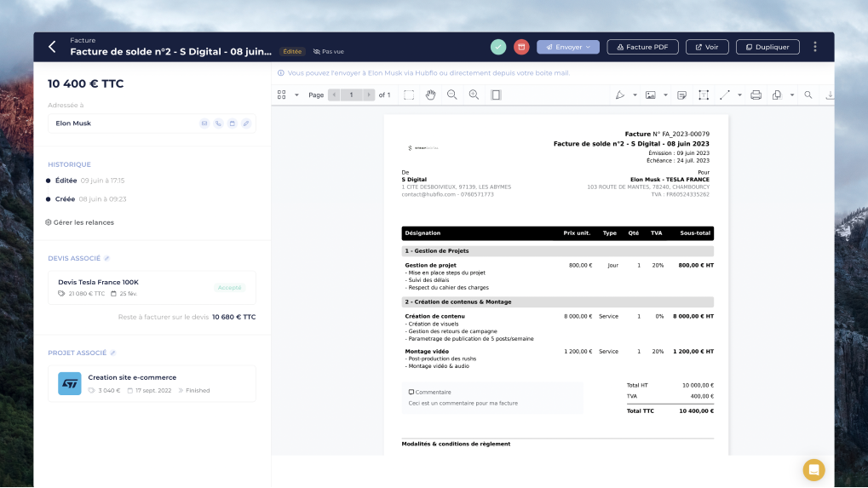Click the print icon
This screenshot has height=488, width=868.
pyautogui.click(x=756, y=95)
